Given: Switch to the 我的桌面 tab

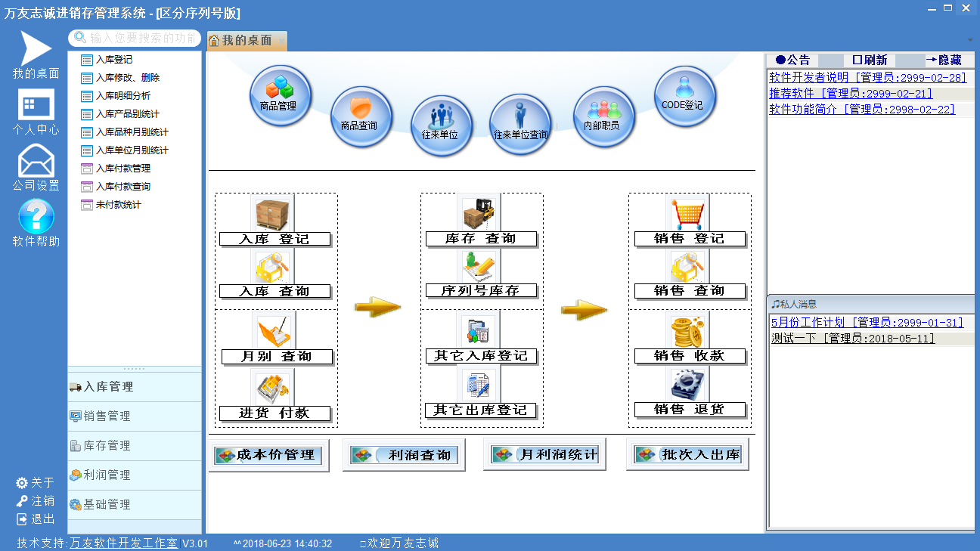Looking at the screenshot, I should coord(247,40).
